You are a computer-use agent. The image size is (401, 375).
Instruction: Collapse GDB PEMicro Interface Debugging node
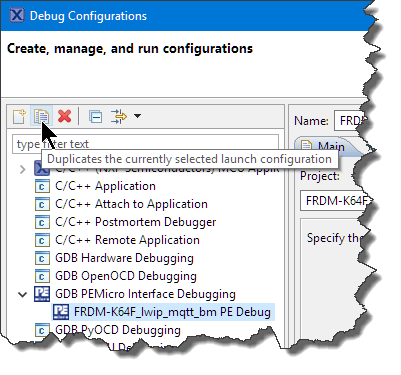pyautogui.click(x=23, y=294)
